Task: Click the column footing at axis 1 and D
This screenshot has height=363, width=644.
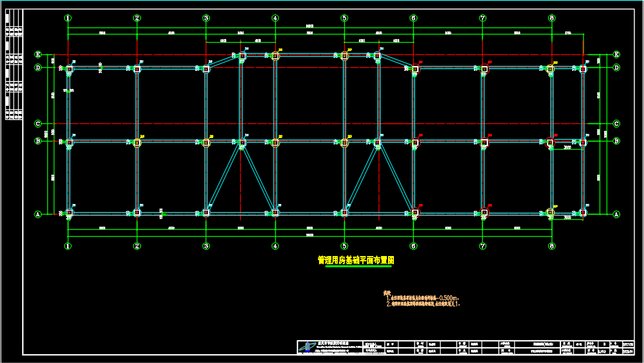Action: pyautogui.click(x=69, y=69)
